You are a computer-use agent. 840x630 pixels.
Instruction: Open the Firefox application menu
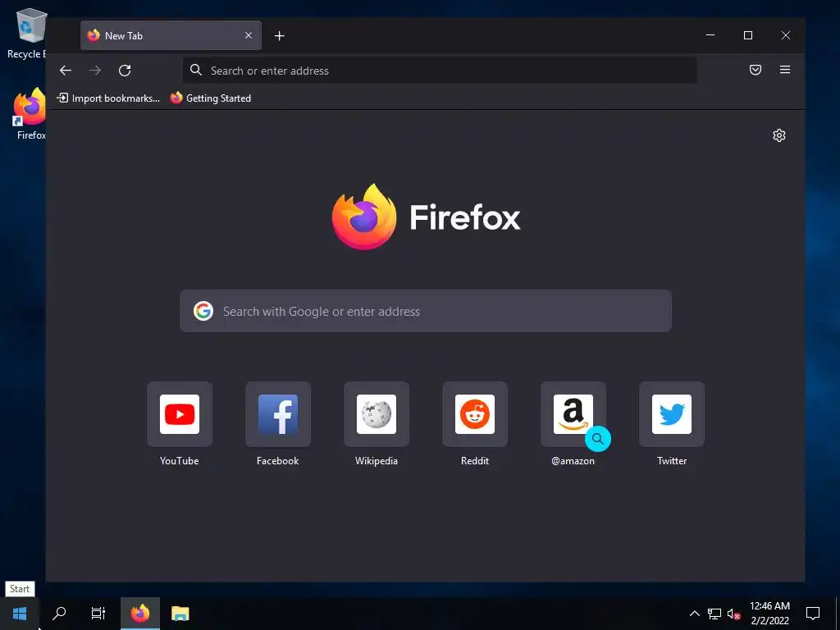coord(785,70)
